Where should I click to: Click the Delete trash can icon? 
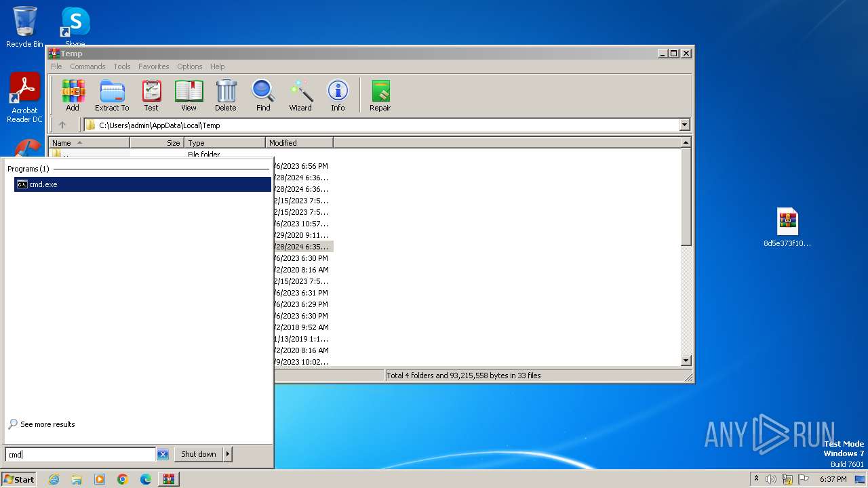point(226,95)
